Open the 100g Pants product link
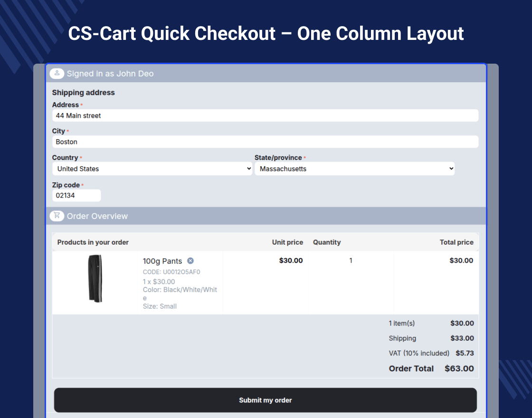Image resolution: width=532 pixels, height=418 pixels. [162, 261]
